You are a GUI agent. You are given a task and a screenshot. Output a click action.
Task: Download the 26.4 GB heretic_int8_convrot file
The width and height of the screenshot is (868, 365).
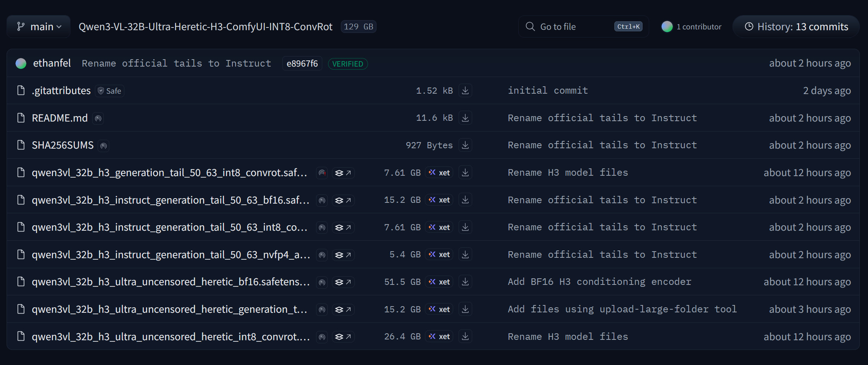coord(465,336)
